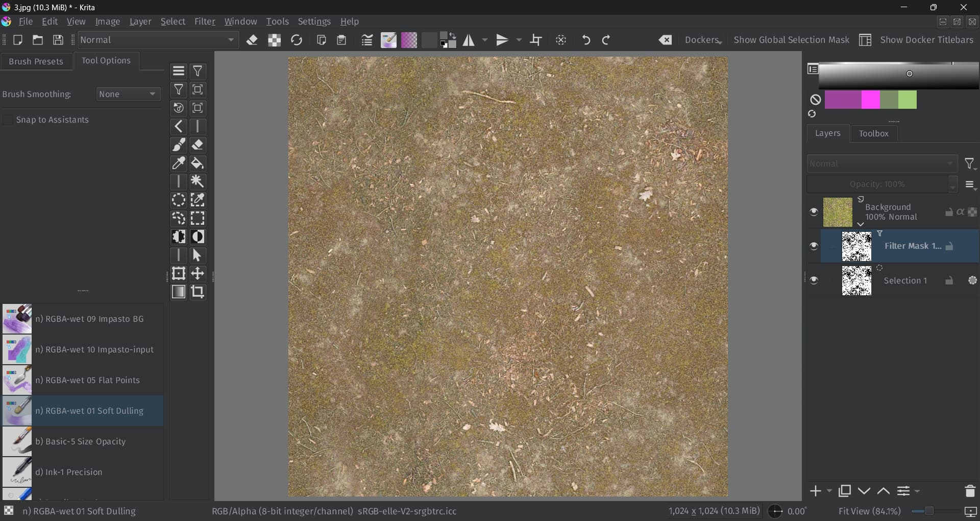The width and height of the screenshot is (980, 521).
Task: Pick the Fill bucket tool
Action: tap(198, 163)
